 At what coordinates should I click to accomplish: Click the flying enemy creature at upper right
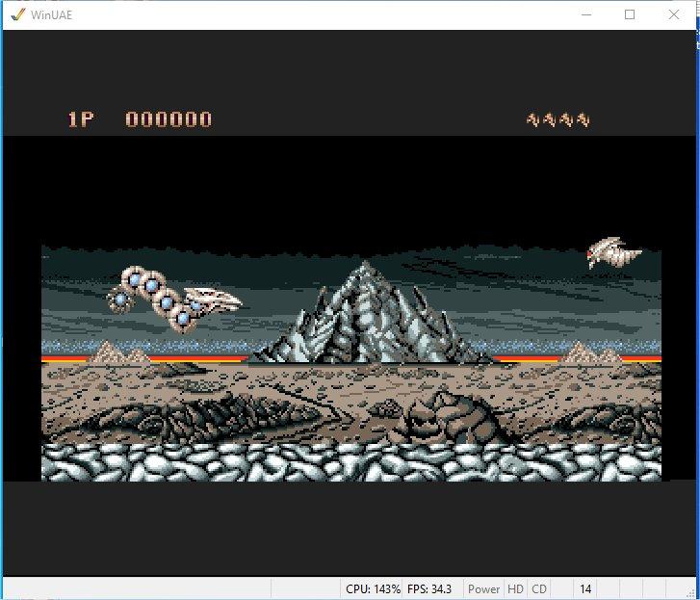pos(614,252)
